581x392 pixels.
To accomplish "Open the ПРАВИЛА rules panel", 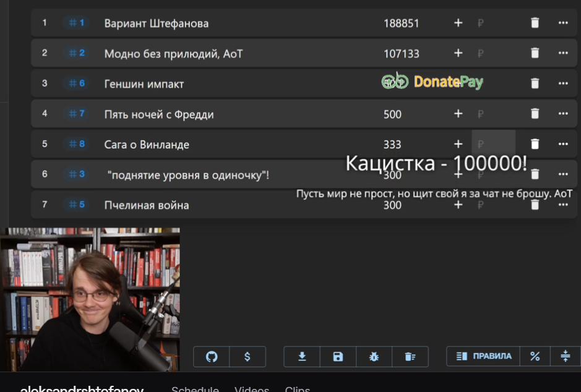I will click(x=483, y=357).
